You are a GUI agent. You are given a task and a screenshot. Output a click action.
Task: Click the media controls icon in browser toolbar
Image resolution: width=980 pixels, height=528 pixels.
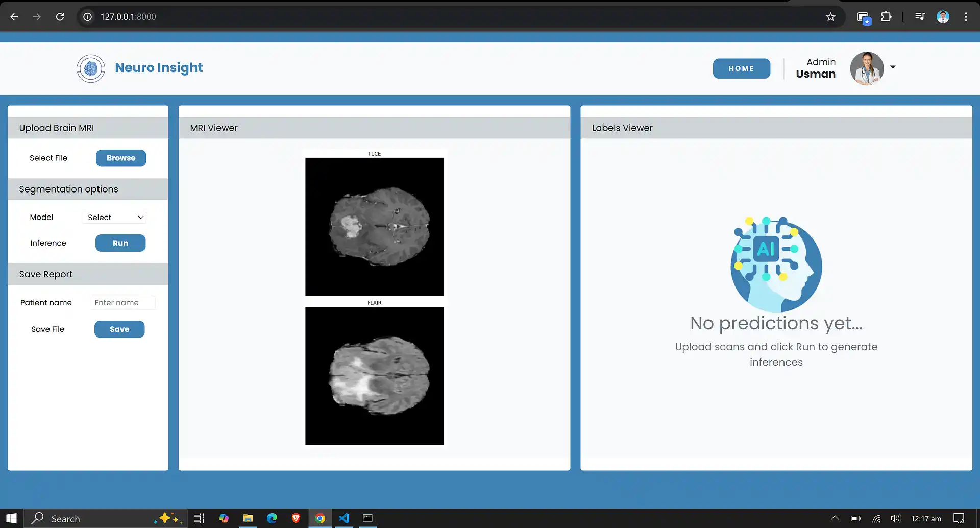(x=920, y=16)
